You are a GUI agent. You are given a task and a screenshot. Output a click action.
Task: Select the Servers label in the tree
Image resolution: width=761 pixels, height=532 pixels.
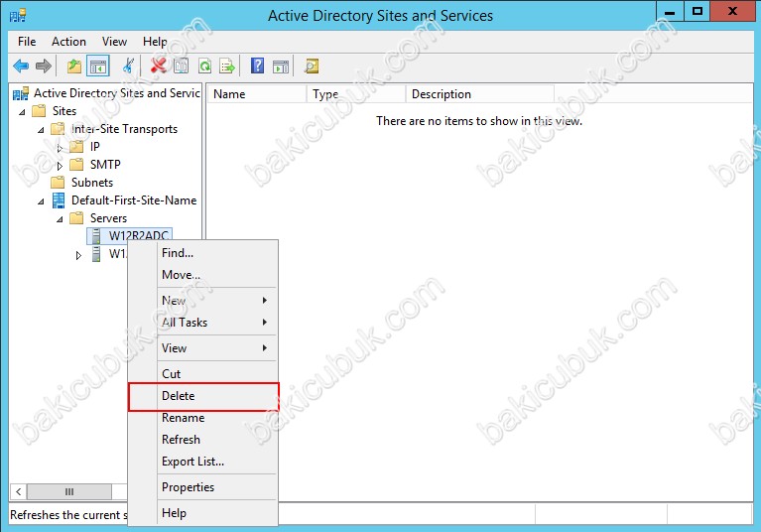[108, 218]
